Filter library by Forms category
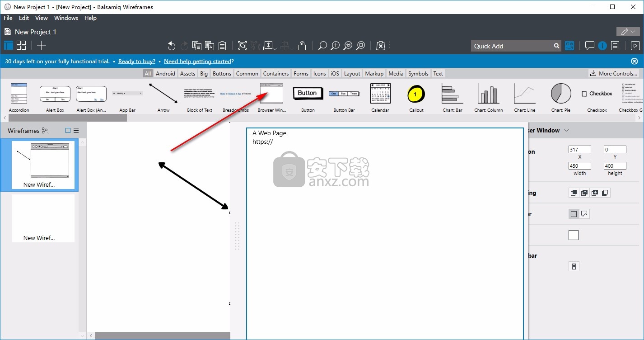This screenshot has width=644, height=340. pos(301,74)
